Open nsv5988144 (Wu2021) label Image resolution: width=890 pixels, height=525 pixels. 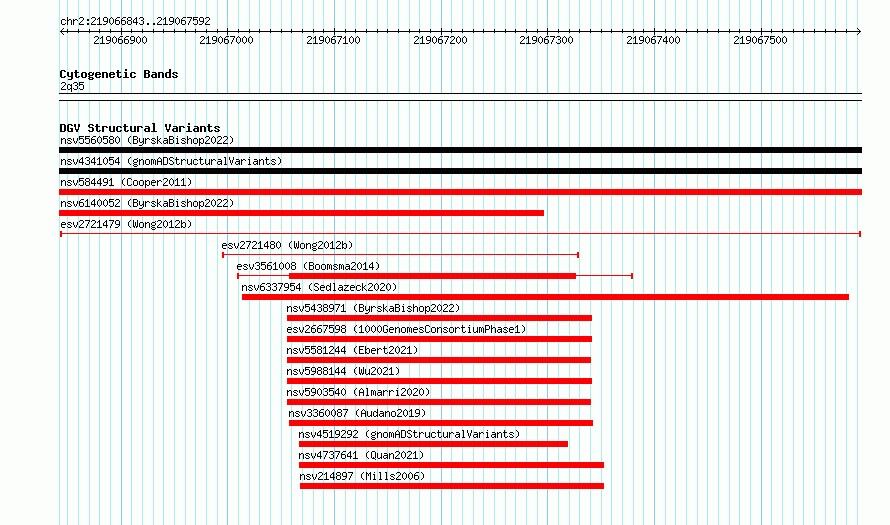(x=343, y=371)
